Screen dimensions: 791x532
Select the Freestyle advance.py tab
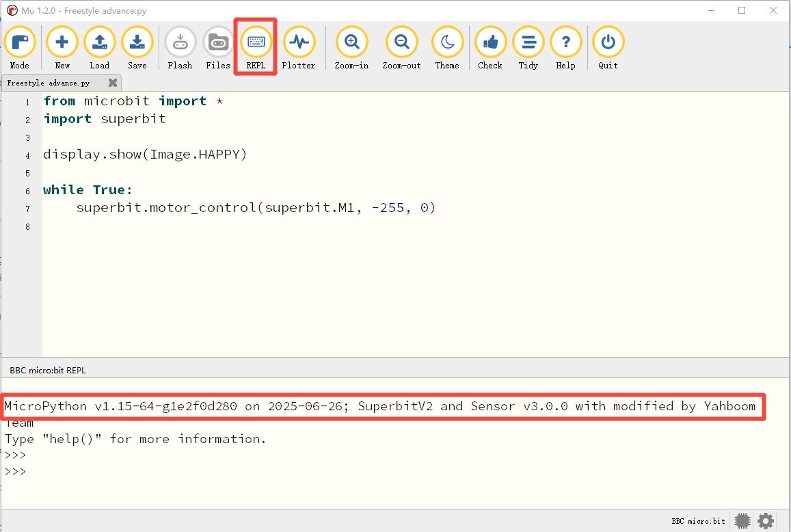(x=49, y=83)
